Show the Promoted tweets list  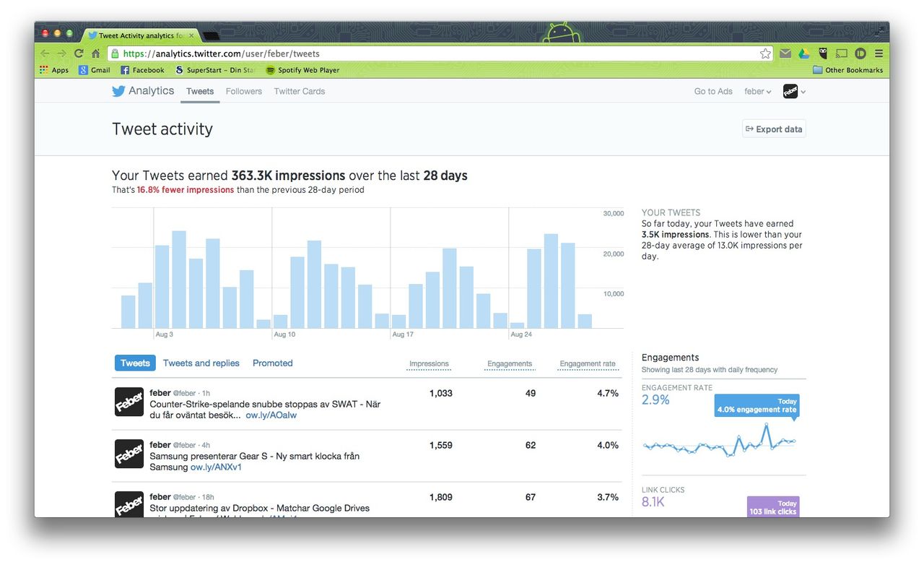click(272, 363)
